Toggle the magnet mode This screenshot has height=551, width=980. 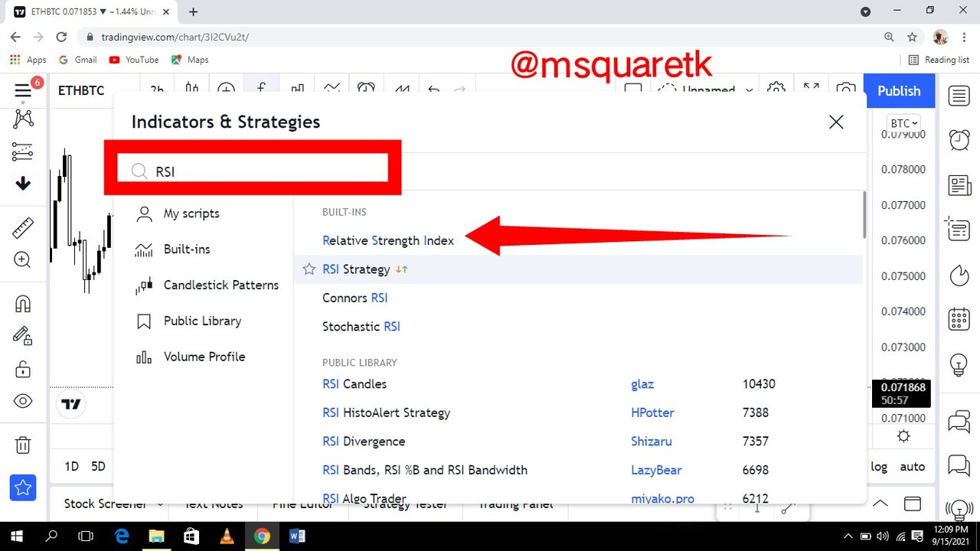point(23,304)
